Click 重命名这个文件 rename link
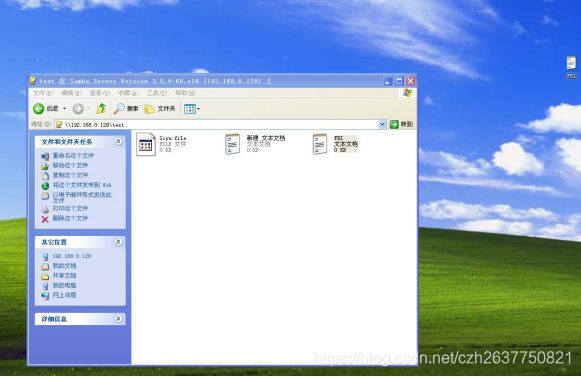581x377 pixels. point(73,156)
